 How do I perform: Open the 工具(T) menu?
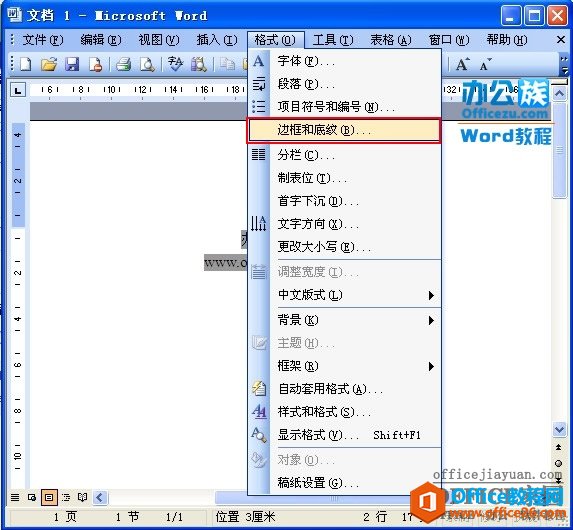333,39
